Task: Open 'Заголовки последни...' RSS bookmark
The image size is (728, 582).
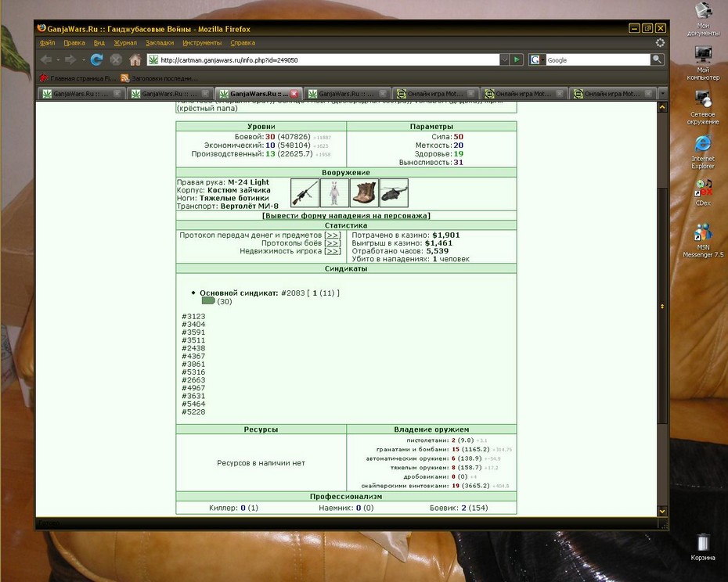Action: [x=159, y=78]
